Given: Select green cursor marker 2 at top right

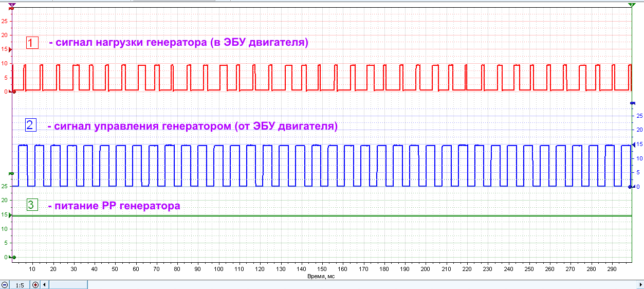Looking at the screenshot, I should click(x=632, y=5).
